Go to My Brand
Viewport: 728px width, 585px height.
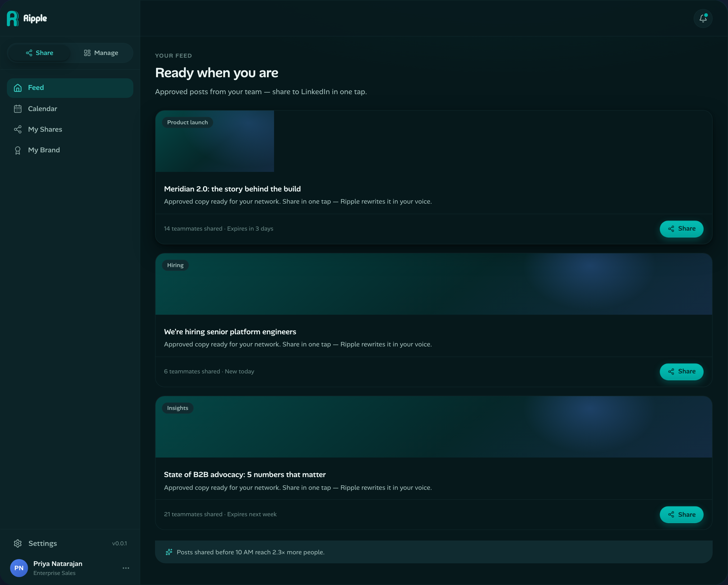pyautogui.click(x=70, y=150)
